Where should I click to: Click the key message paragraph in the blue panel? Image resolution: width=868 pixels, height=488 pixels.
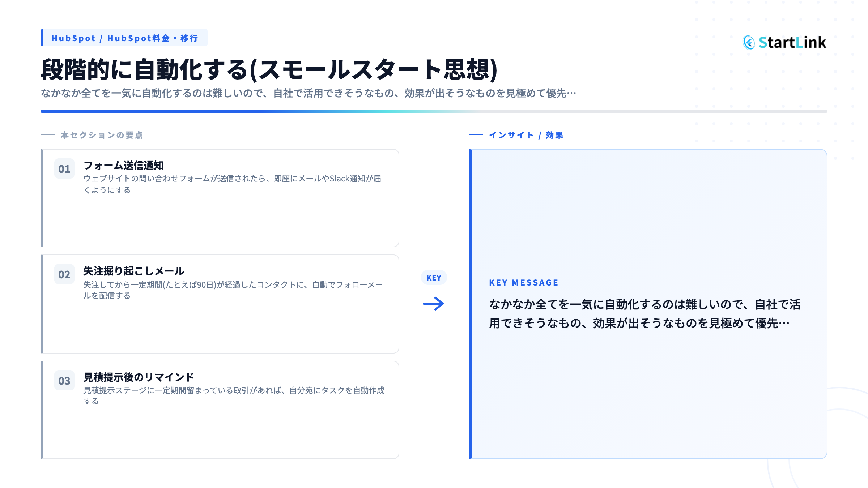click(x=645, y=314)
